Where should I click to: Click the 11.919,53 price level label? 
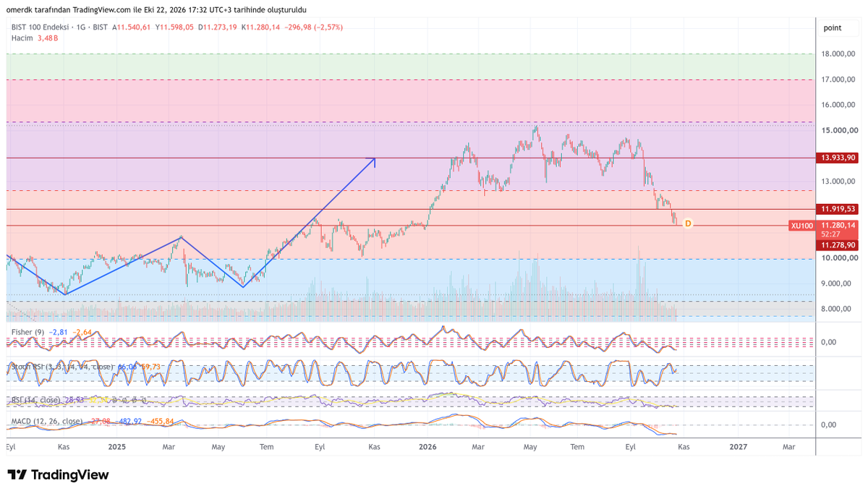point(838,209)
